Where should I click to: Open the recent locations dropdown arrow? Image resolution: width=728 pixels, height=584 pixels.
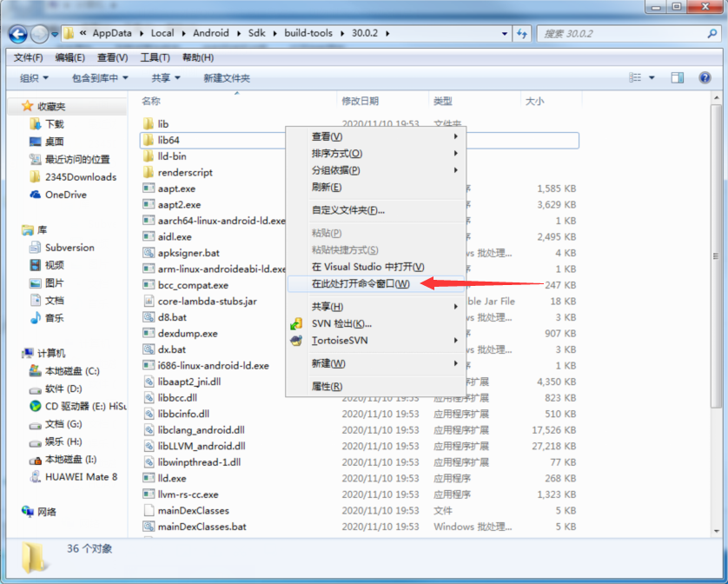coord(55,34)
